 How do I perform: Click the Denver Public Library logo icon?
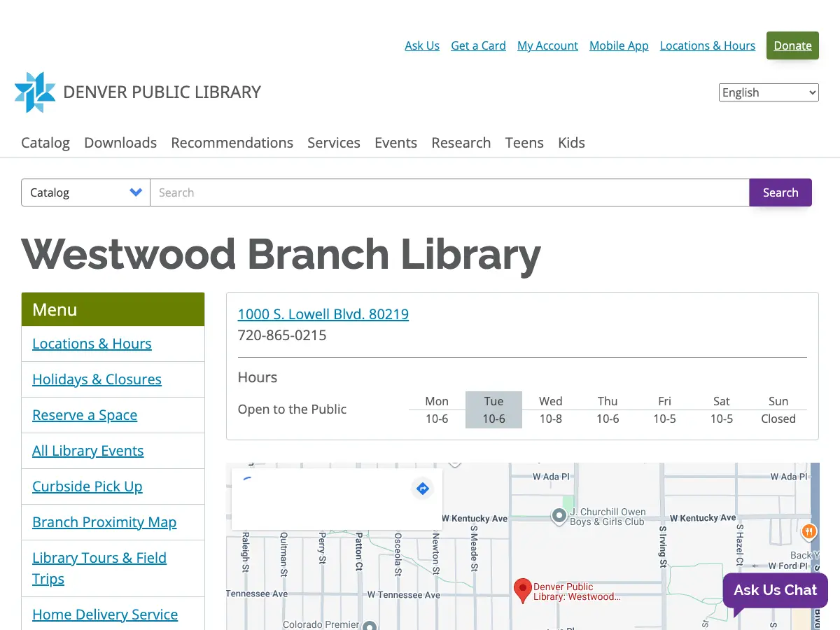35,92
